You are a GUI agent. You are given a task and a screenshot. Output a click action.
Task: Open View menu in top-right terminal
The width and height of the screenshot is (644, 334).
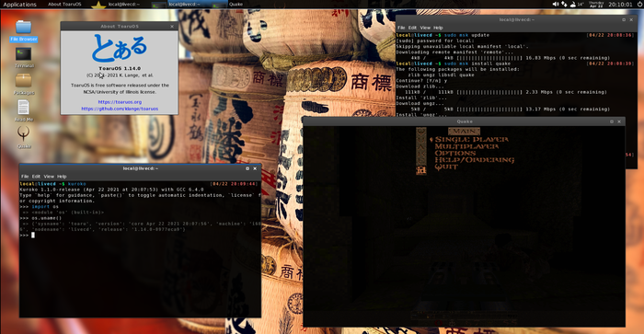425,28
